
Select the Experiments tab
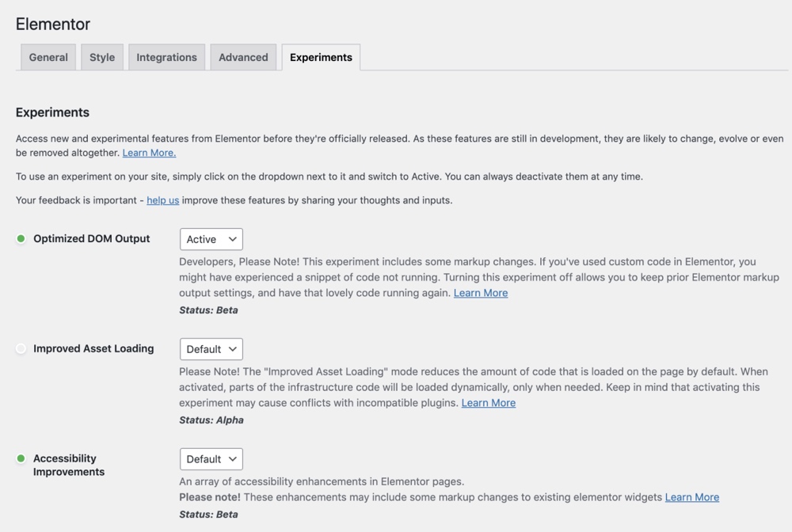pos(321,57)
